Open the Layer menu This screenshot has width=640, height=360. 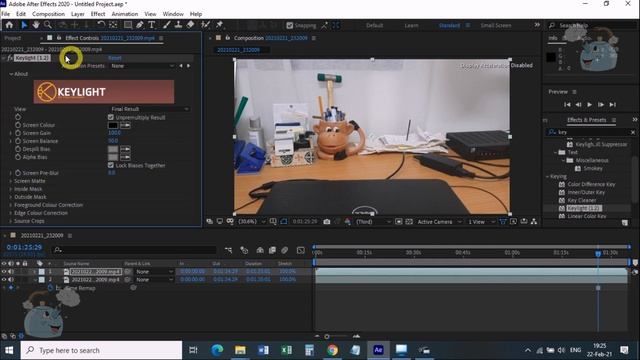pos(78,14)
